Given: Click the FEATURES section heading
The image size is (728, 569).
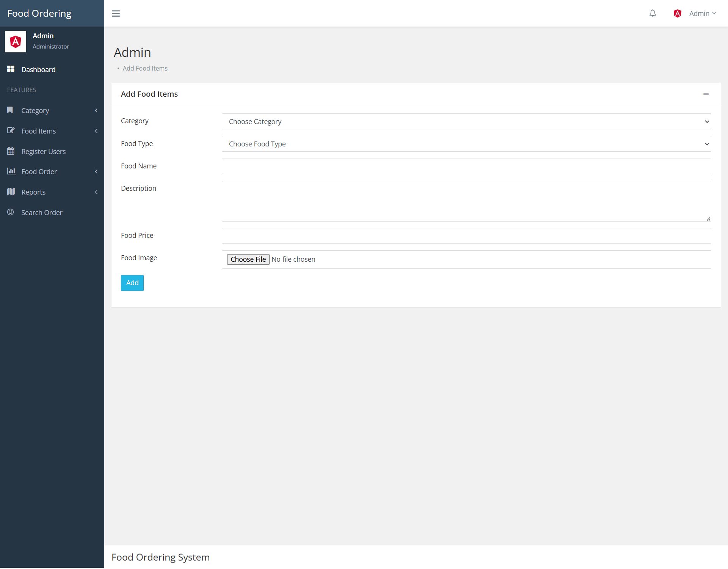Looking at the screenshot, I should click(22, 90).
